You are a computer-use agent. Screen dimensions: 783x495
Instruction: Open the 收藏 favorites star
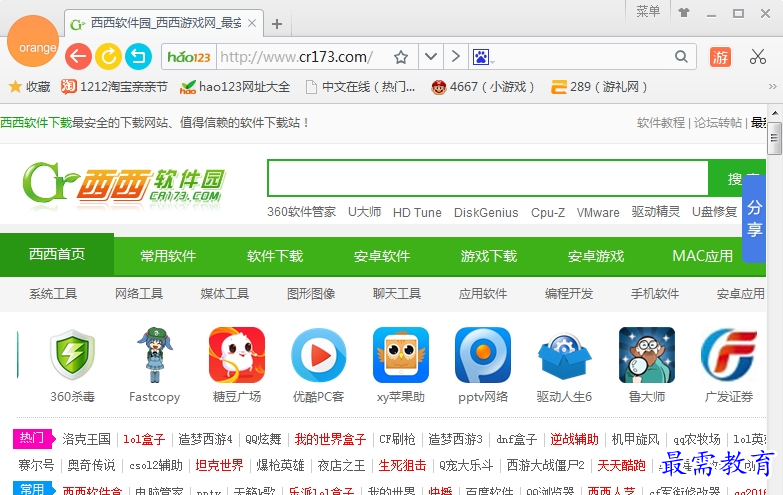pos(29,87)
